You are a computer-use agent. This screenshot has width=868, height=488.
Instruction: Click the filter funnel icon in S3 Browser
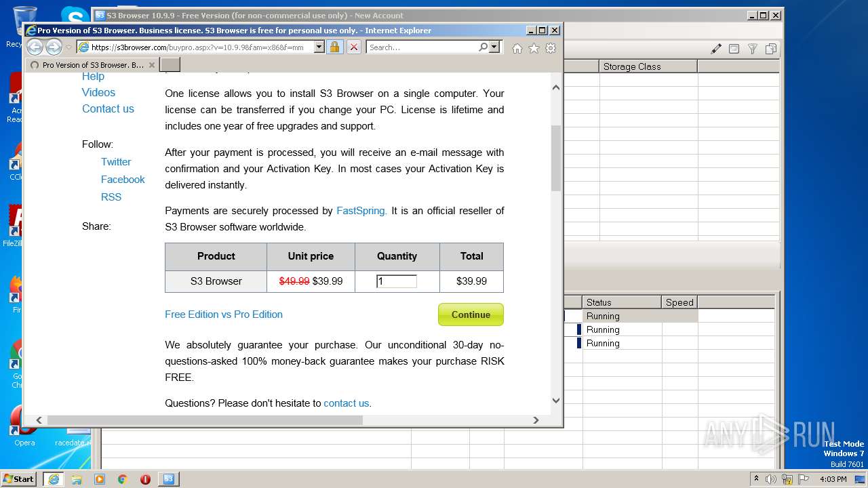pyautogui.click(x=753, y=49)
